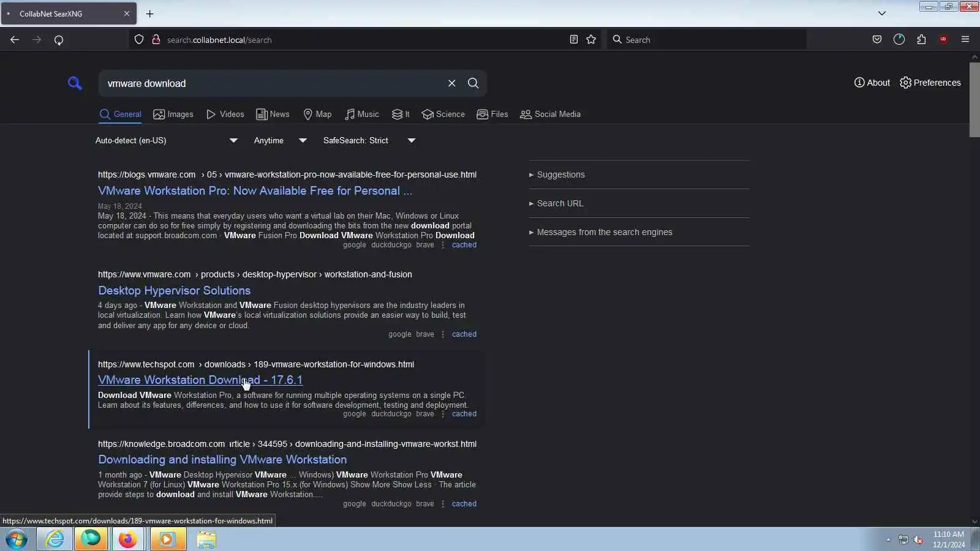Change the SafeSearch Strict dropdown
Image resolution: width=980 pixels, height=551 pixels.
point(369,141)
